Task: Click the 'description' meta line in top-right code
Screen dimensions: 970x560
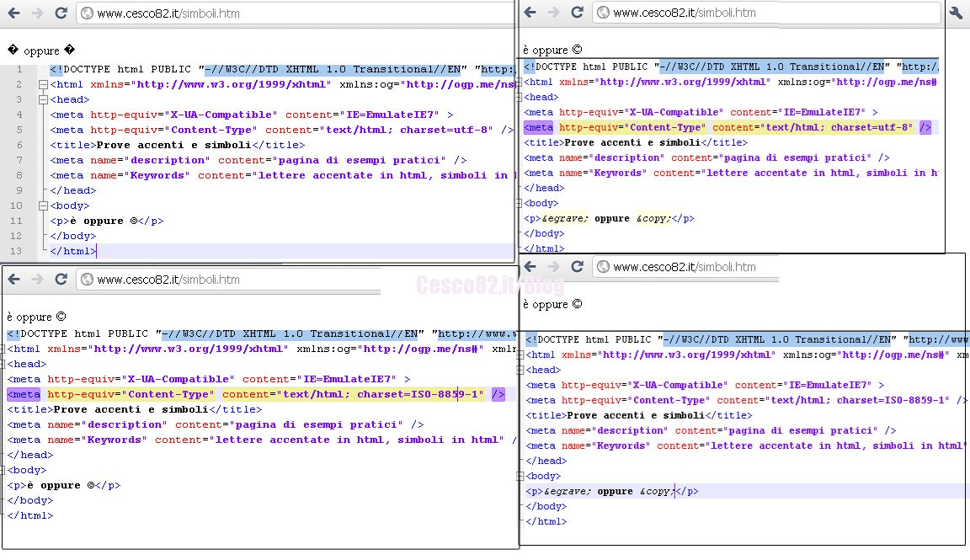Action: 707,157
